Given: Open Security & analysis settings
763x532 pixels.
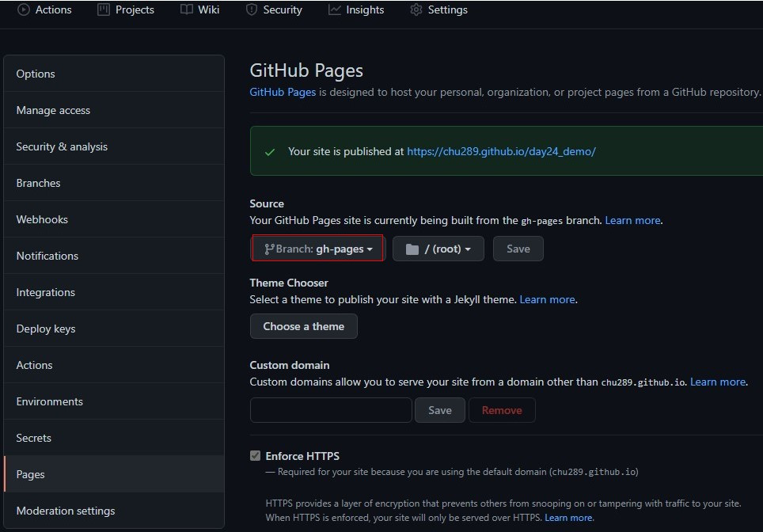Looking at the screenshot, I should (114, 146).
